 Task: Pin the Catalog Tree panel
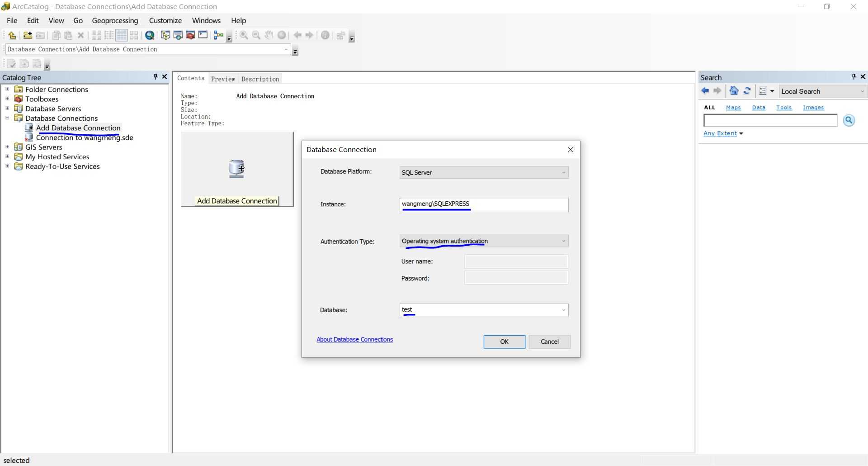(156, 77)
